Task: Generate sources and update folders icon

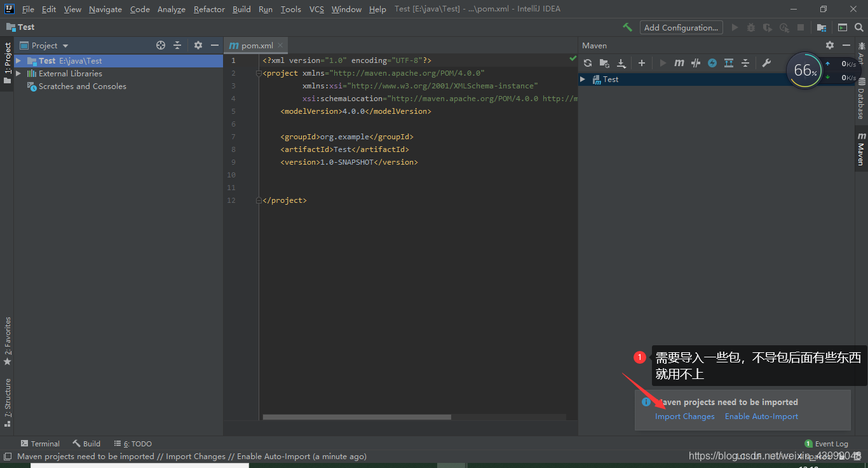Action: [x=604, y=63]
